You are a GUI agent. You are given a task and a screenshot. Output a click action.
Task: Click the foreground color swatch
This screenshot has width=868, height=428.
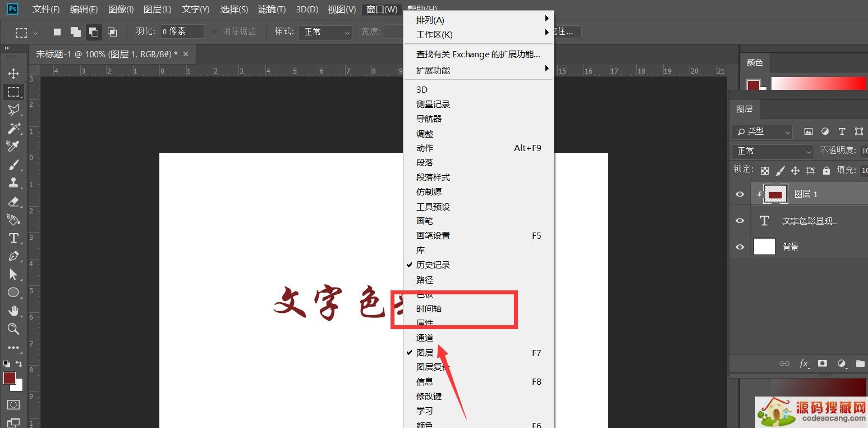[10, 379]
